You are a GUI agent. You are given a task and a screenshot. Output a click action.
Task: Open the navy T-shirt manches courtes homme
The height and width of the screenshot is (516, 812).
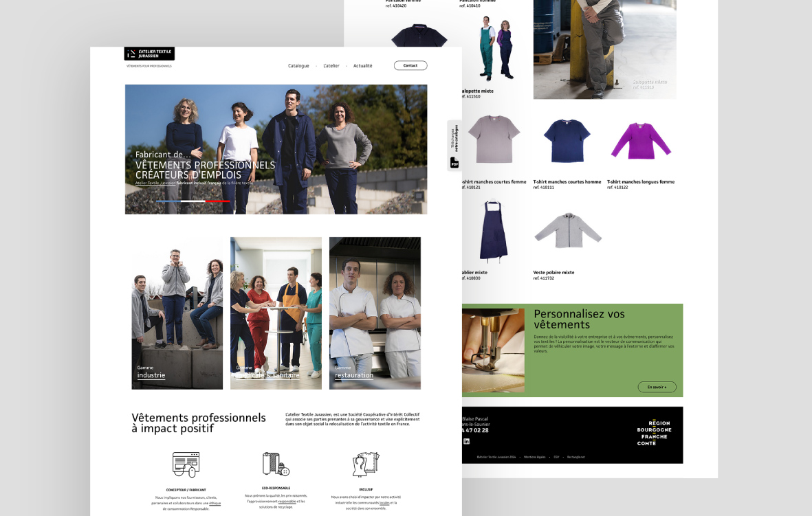pyautogui.click(x=567, y=142)
